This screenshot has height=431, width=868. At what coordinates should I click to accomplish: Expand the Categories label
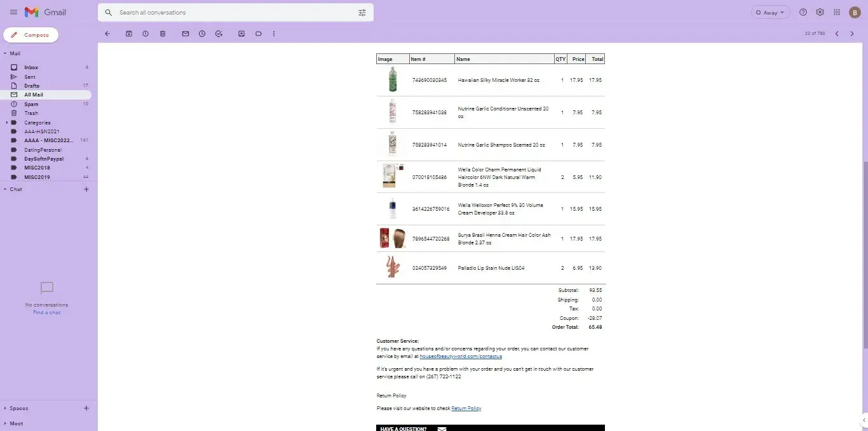pyautogui.click(x=6, y=123)
